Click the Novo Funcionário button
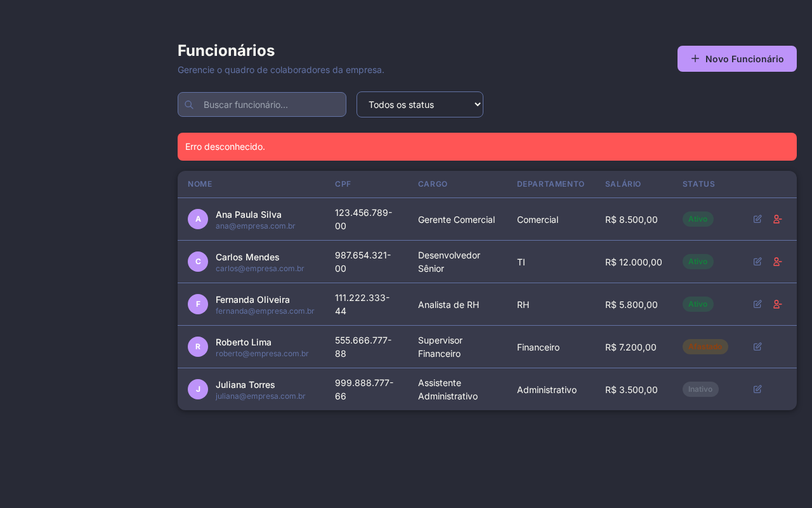The height and width of the screenshot is (508, 812). [x=737, y=58]
